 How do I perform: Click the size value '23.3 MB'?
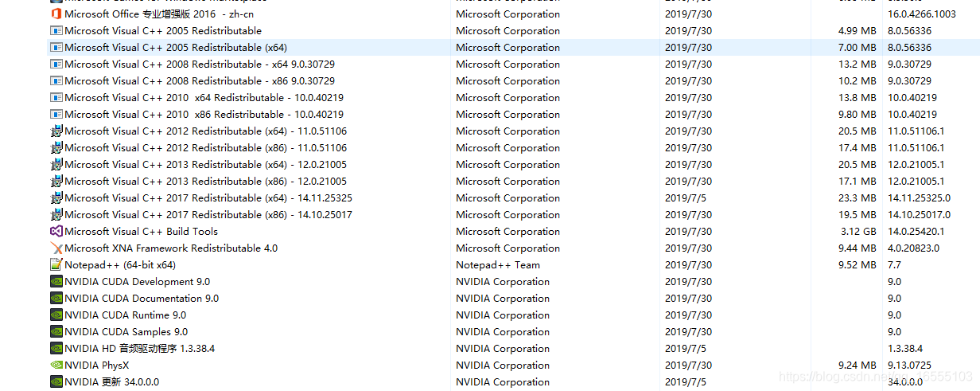[857, 198]
